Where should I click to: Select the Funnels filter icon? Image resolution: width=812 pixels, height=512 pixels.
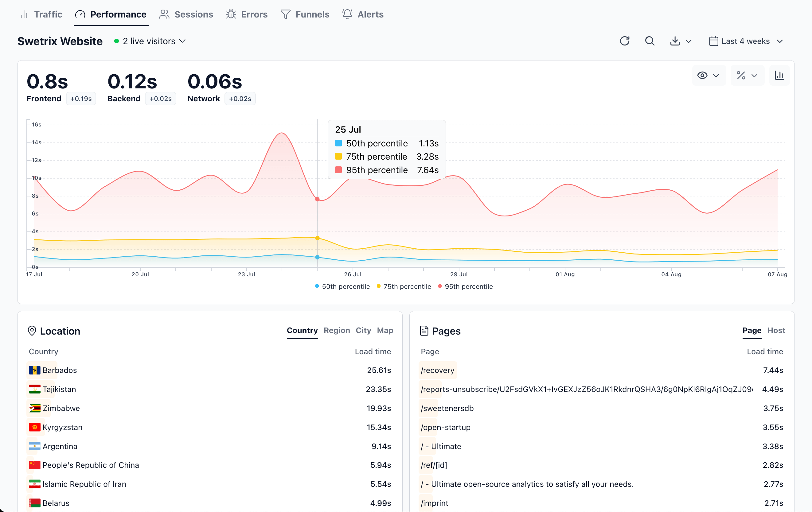(x=286, y=14)
